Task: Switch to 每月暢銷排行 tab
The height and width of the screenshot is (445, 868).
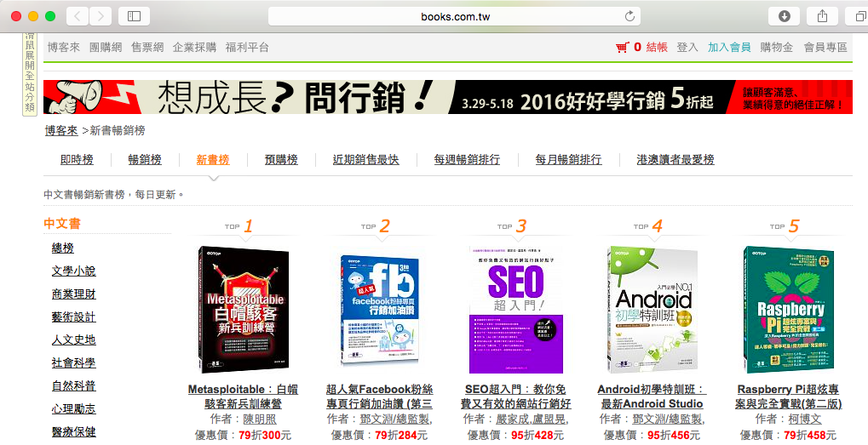Action: pyautogui.click(x=568, y=160)
